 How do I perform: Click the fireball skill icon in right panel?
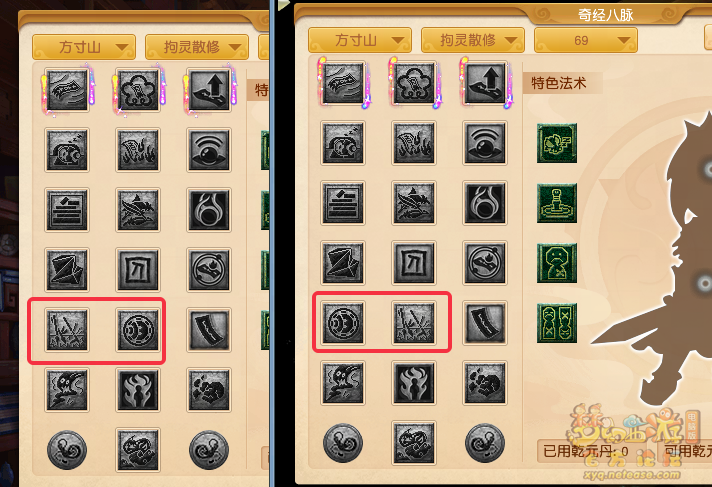click(x=485, y=203)
